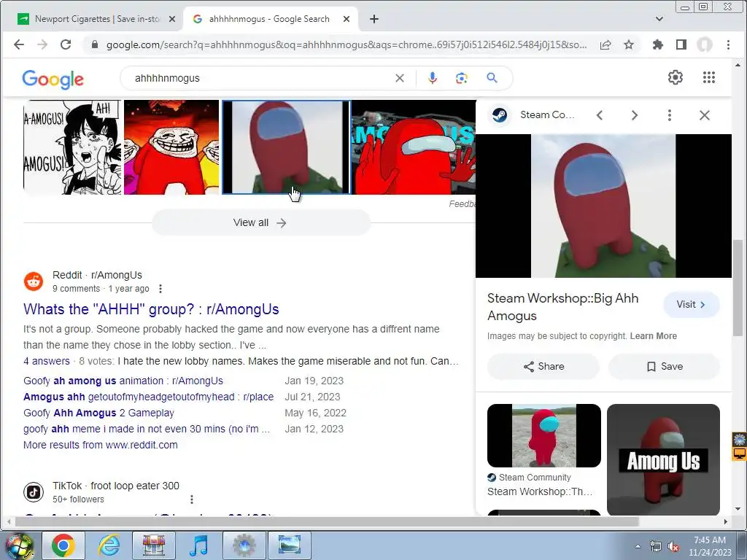Click the horizontal page scrollbar
The image size is (747, 560).
[326, 522]
